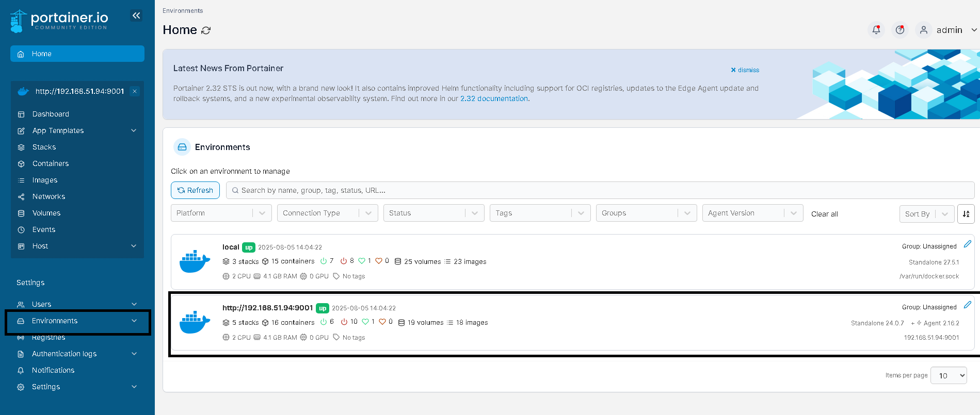Click the Refresh button
The image size is (980, 415).
pos(195,190)
